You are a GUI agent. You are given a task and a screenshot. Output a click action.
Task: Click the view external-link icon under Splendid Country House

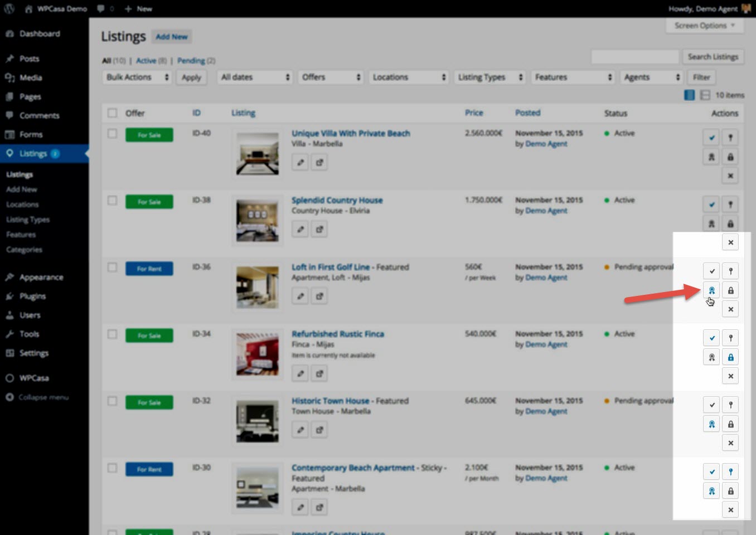click(x=319, y=229)
